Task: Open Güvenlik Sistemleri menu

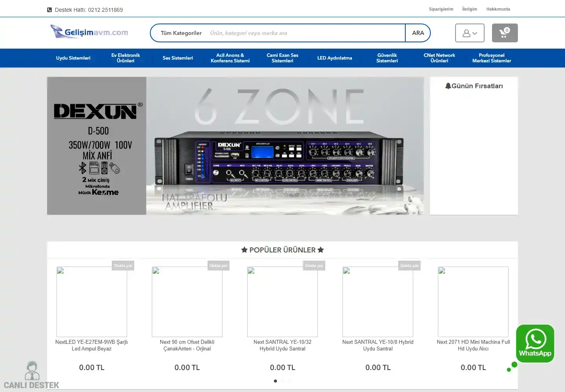Action: coord(387,58)
